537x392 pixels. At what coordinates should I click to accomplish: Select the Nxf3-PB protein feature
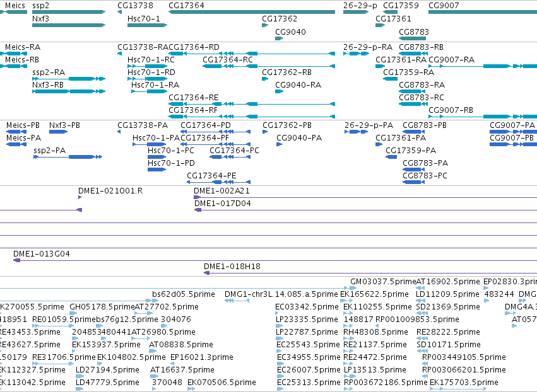point(64,125)
